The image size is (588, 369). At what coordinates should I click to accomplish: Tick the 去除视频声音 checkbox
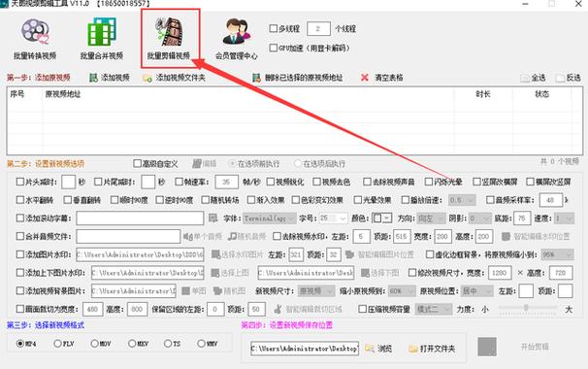click(367, 182)
